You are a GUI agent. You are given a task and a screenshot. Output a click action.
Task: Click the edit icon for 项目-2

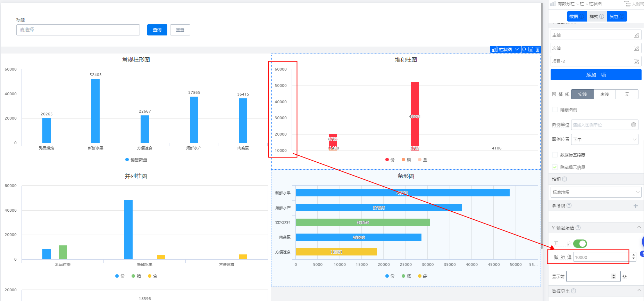(636, 62)
